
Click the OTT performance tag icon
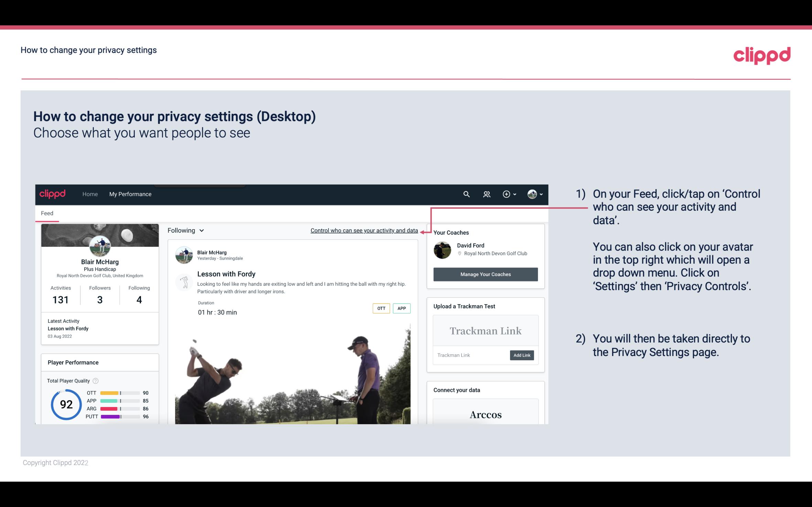(x=380, y=308)
